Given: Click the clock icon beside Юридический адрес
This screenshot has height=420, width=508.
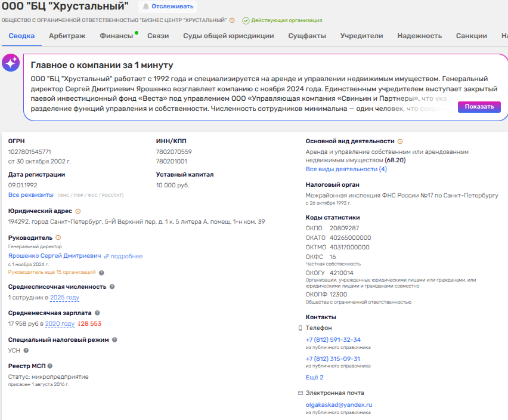Looking at the screenshot, I should tap(78, 211).
